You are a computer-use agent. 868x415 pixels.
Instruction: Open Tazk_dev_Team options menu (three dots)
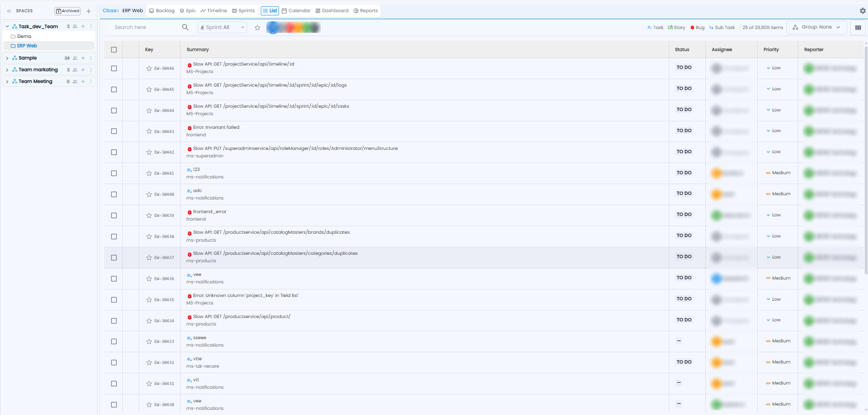click(91, 26)
